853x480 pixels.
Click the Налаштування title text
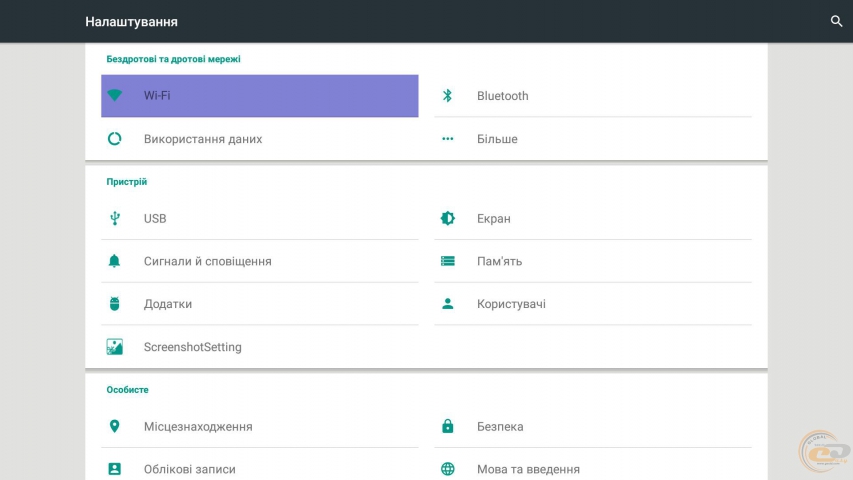[131, 21]
